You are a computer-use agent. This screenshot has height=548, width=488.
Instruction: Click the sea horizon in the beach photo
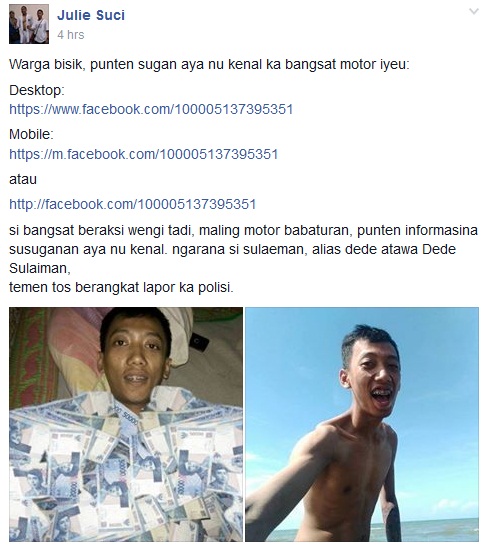click(437, 522)
